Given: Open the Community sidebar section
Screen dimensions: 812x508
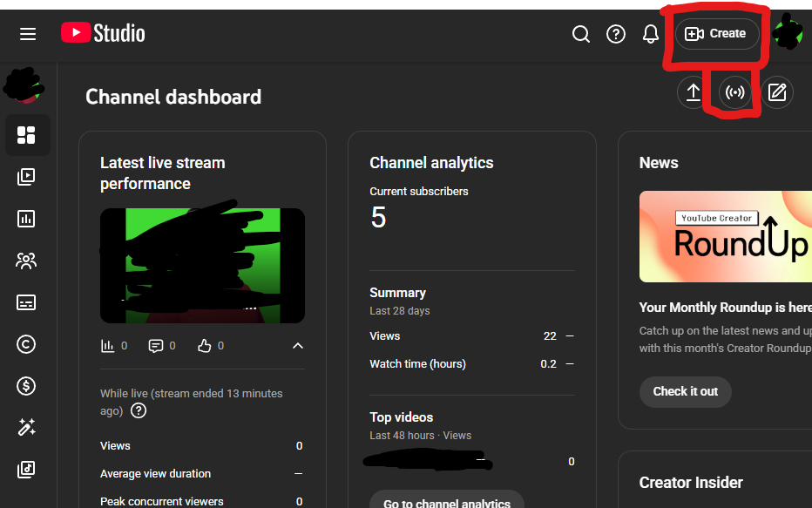Looking at the screenshot, I should pyautogui.click(x=25, y=261).
